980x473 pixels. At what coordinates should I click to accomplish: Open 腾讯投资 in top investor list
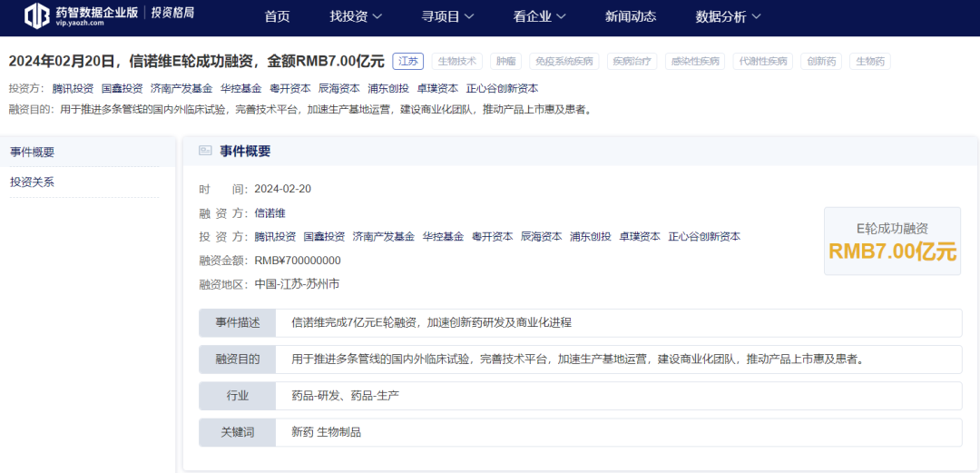coord(73,89)
